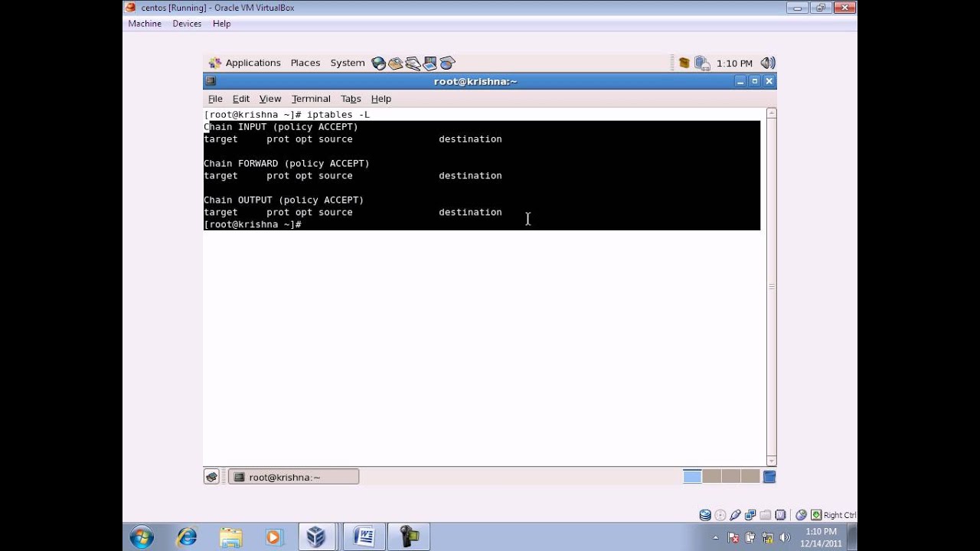Image resolution: width=980 pixels, height=551 pixels.
Task: Click VirtualBox host key green arrow indicator
Action: [816, 515]
